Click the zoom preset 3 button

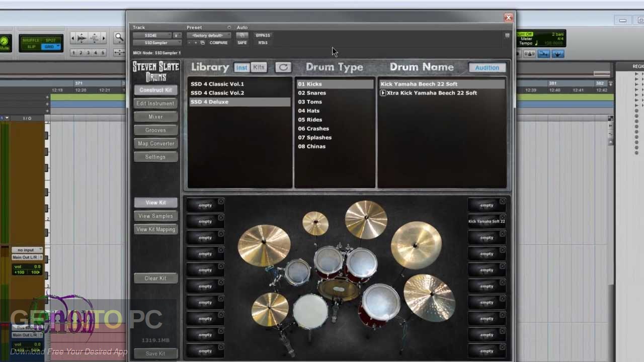[x=88, y=52]
